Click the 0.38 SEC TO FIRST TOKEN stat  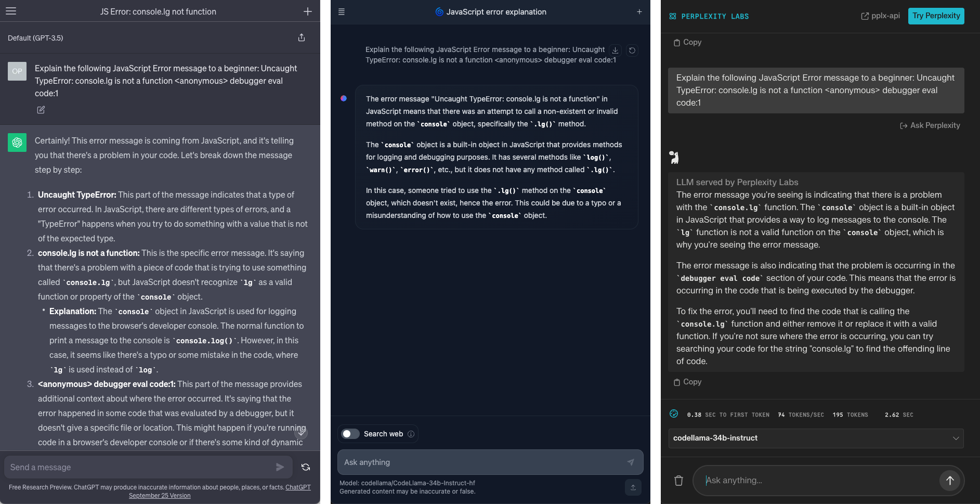(x=728, y=415)
